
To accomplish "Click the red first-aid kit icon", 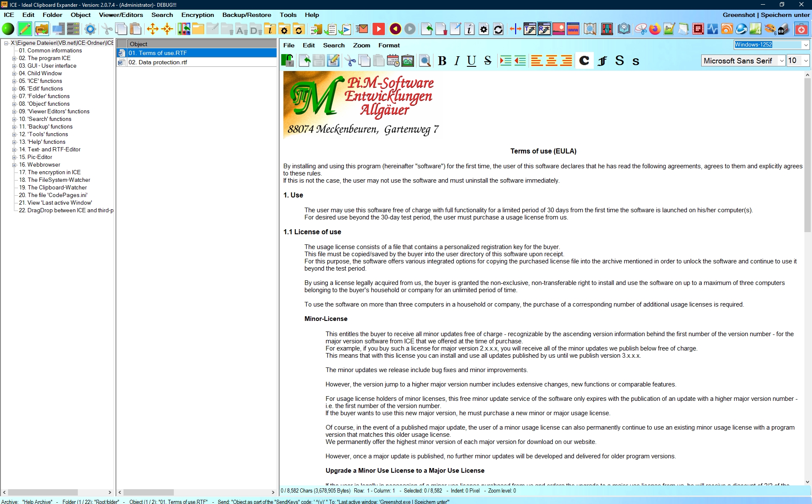I will click(801, 29).
